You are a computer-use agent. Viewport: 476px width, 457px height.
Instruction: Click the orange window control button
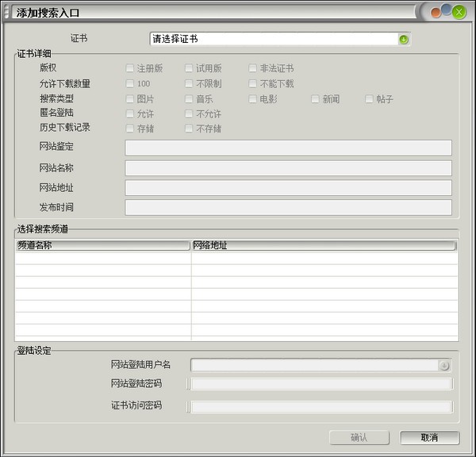pos(436,13)
